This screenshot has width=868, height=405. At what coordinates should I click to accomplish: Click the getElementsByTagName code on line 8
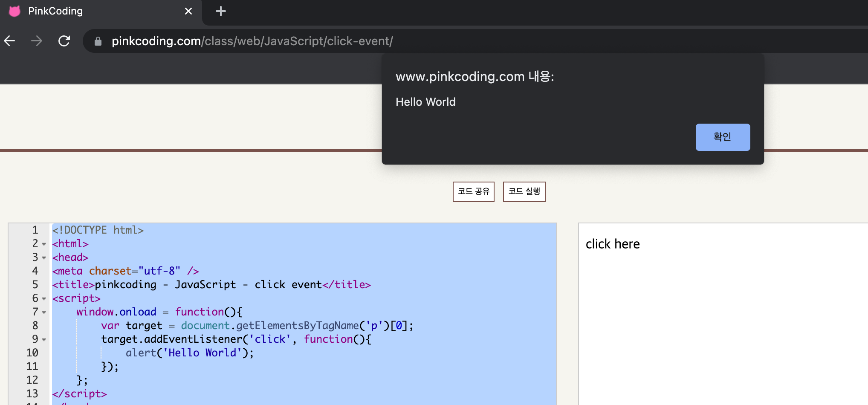tap(297, 326)
